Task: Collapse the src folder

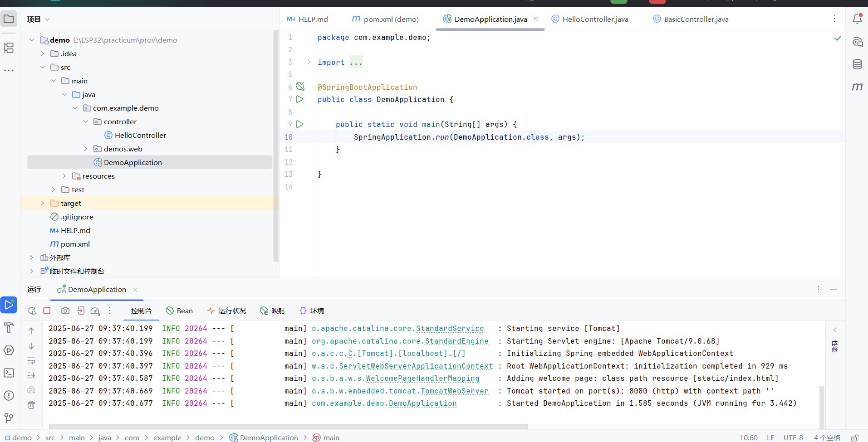Action: click(42, 67)
